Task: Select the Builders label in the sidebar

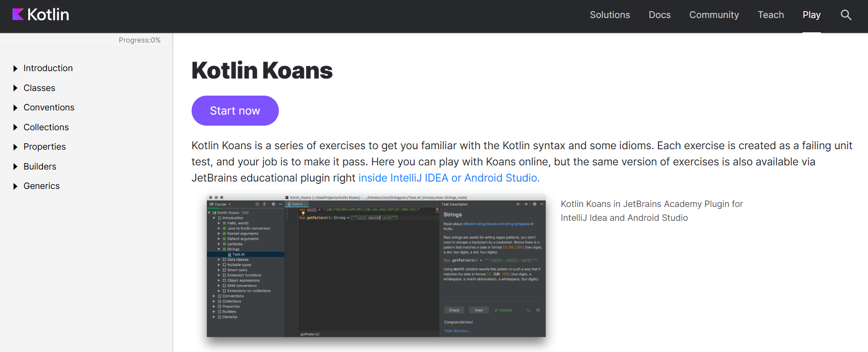Action: click(40, 166)
